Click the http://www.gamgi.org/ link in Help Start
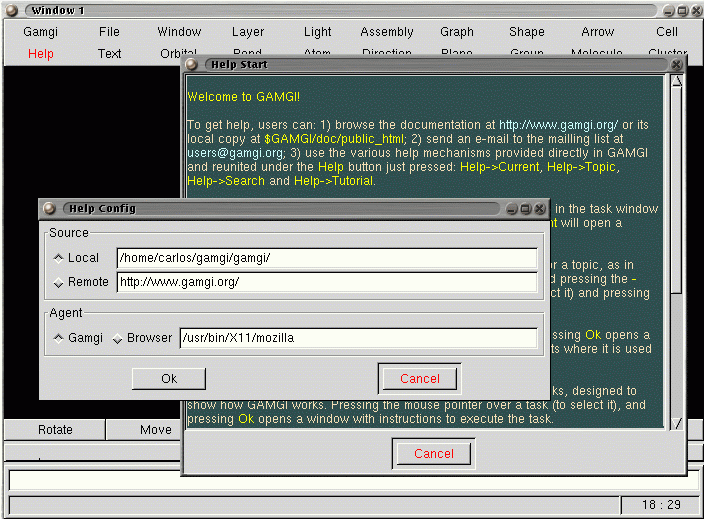This screenshot has width=704, height=519. (558, 125)
